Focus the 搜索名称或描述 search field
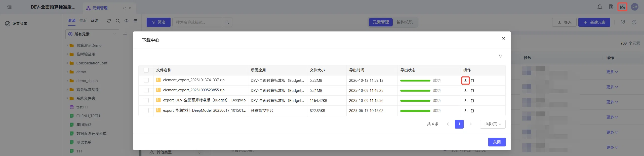 197,22
